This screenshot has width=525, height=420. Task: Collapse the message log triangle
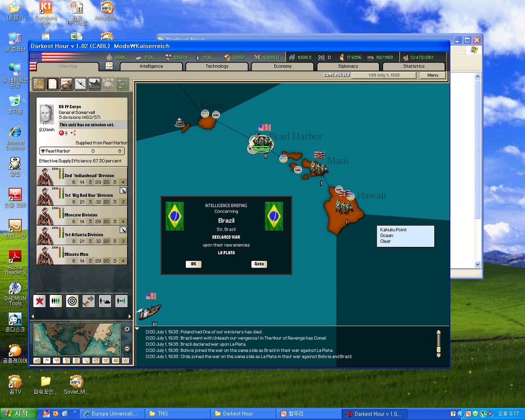[x=137, y=329]
